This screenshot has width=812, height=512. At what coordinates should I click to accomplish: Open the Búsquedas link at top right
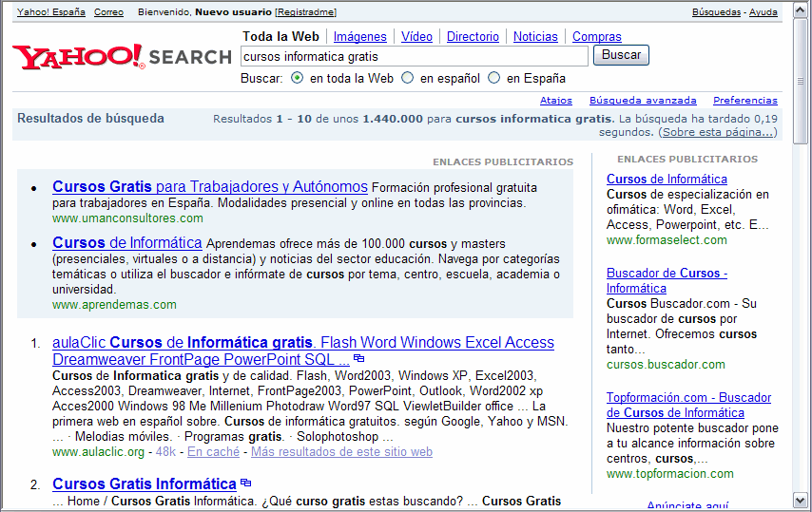[x=716, y=12]
